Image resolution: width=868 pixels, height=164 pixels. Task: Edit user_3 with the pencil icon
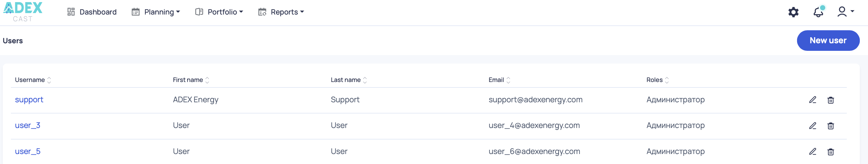[812, 126]
